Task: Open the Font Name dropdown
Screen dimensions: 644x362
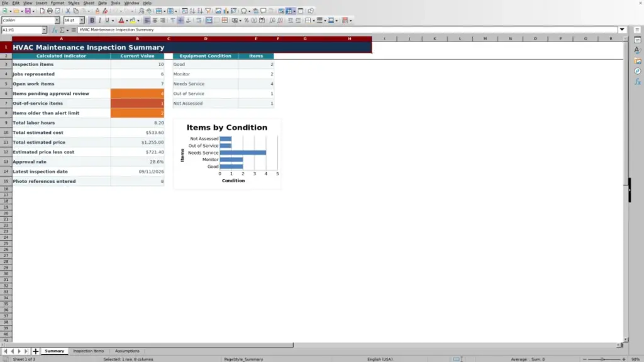Action: click(57, 21)
